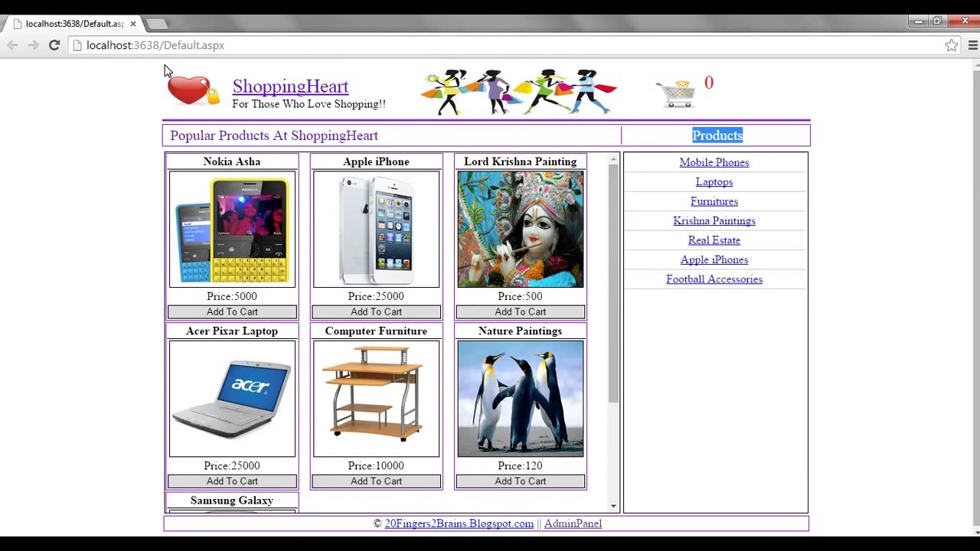Click the penguins Nature Paintings image
This screenshot has width=980, height=551.
(521, 399)
